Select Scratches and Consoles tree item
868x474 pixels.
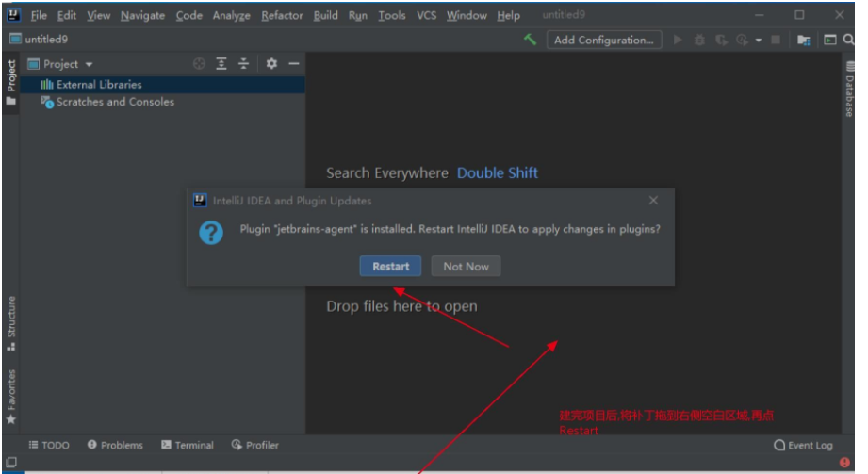tap(108, 102)
